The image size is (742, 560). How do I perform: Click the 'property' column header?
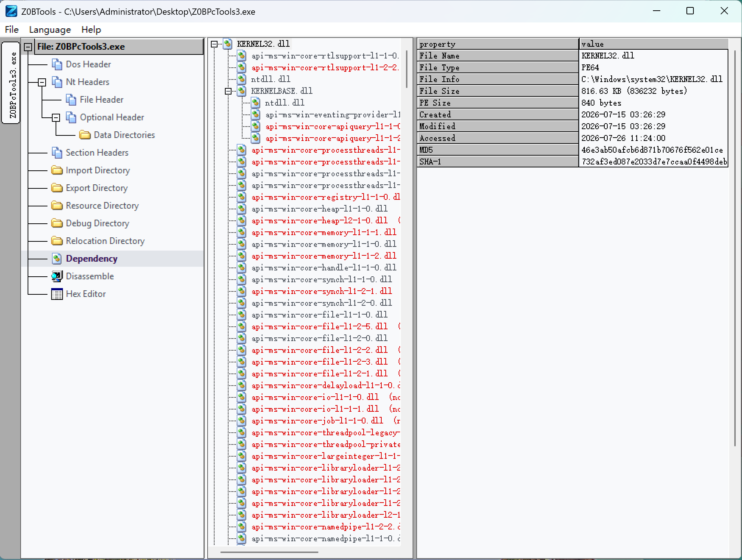(x=498, y=44)
